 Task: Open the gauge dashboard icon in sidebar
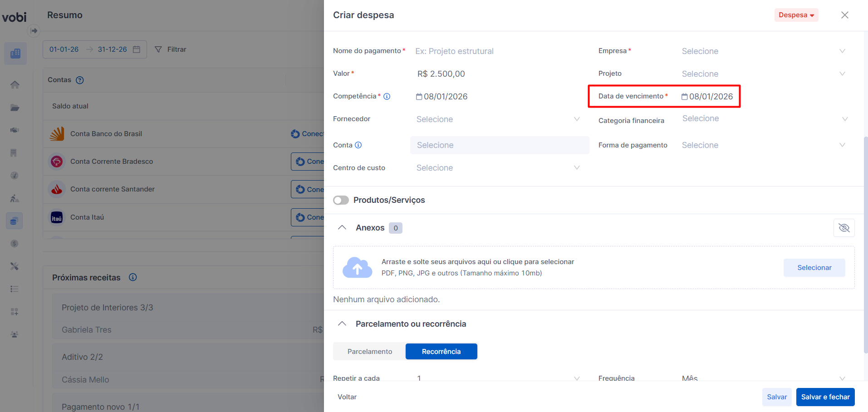coord(15,176)
